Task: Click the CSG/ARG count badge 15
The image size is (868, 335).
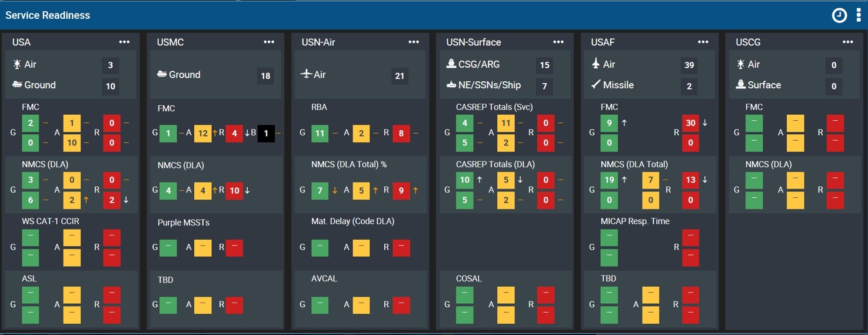Action: (x=544, y=65)
